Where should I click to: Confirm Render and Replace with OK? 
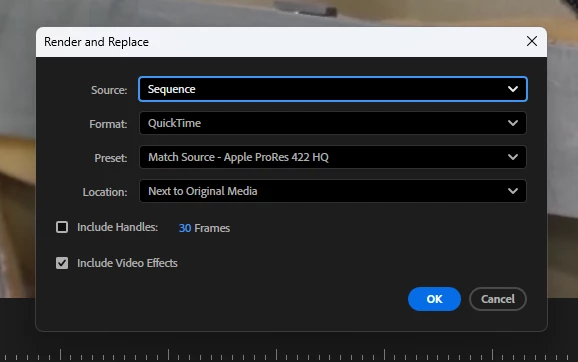pos(434,299)
